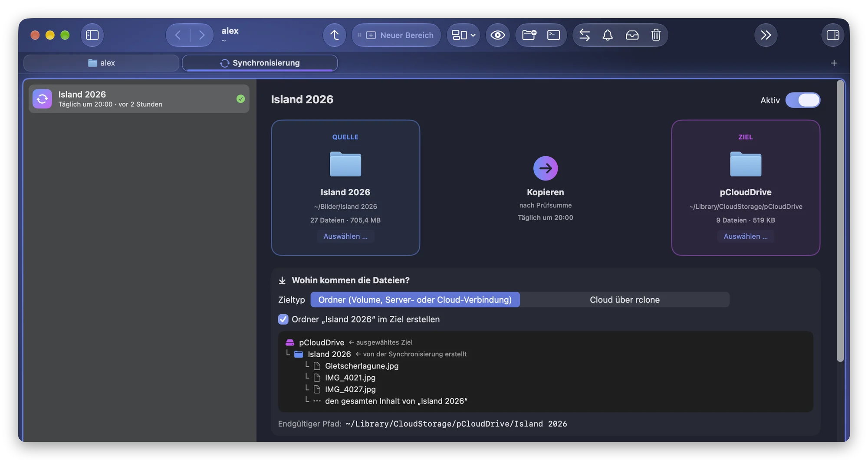The height and width of the screenshot is (460, 868).
Task: Click the trash toolbar icon
Action: 656,35
